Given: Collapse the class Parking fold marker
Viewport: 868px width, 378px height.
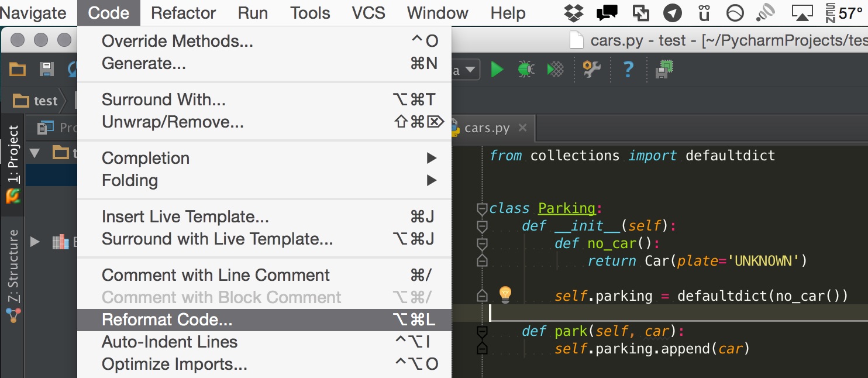Looking at the screenshot, I should [x=482, y=209].
